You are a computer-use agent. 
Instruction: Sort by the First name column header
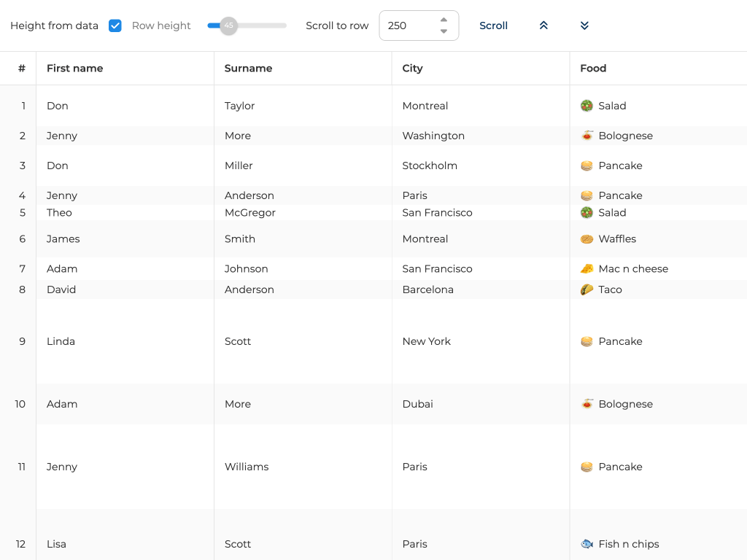click(x=74, y=69)
